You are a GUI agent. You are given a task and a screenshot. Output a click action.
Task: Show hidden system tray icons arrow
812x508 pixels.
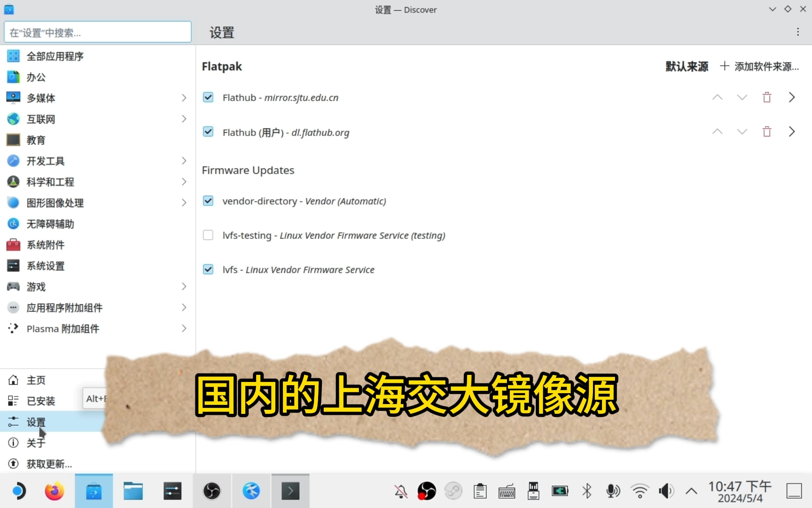point(691,491)
